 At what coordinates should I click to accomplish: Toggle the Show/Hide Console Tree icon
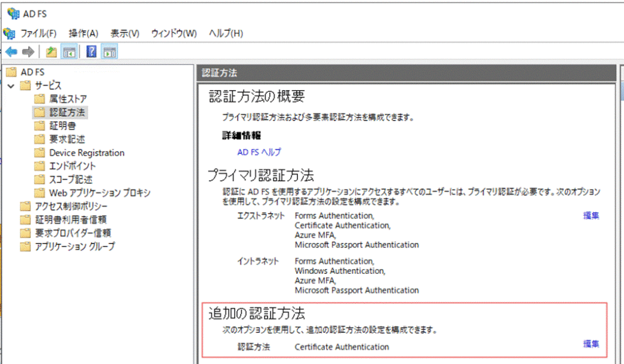[x=69, y=52]
